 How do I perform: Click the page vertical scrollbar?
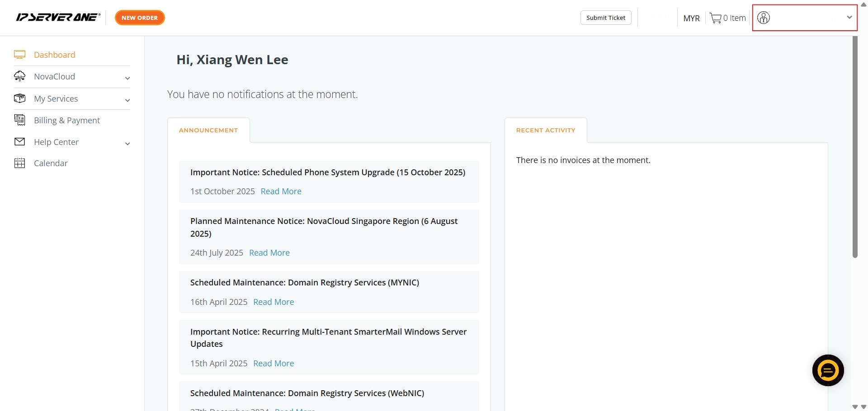click(855, 145)
